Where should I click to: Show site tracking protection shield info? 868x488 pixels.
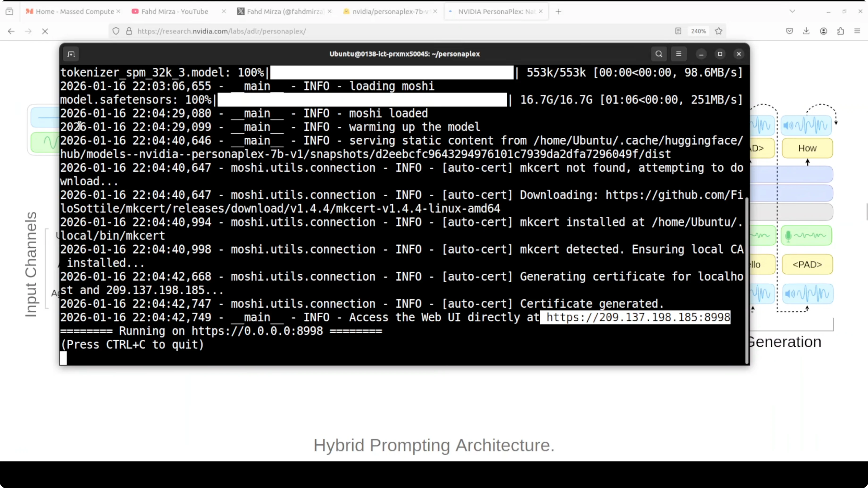(x=116, y=31)
